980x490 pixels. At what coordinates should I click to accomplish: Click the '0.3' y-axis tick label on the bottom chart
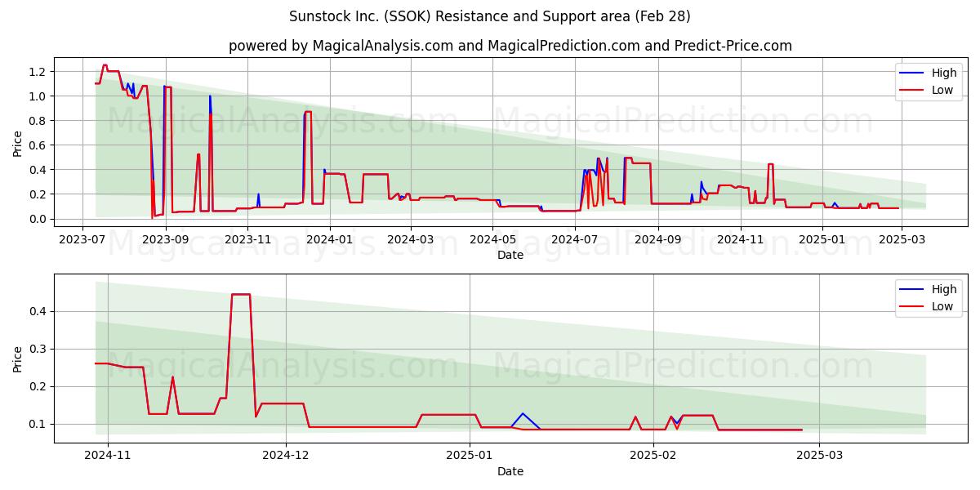click(x=39, y=349)
